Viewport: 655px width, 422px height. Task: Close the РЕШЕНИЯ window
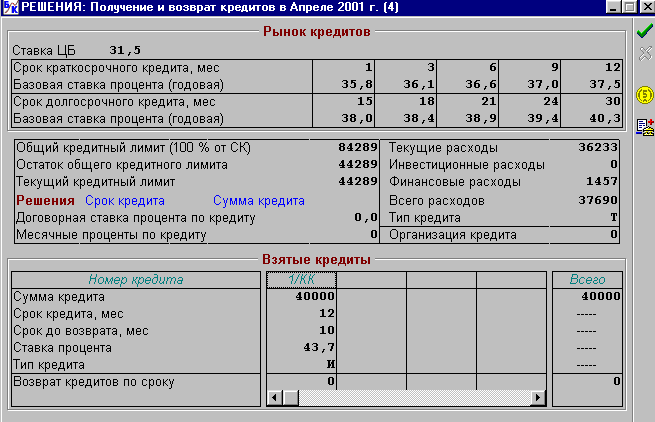point(646,7)
